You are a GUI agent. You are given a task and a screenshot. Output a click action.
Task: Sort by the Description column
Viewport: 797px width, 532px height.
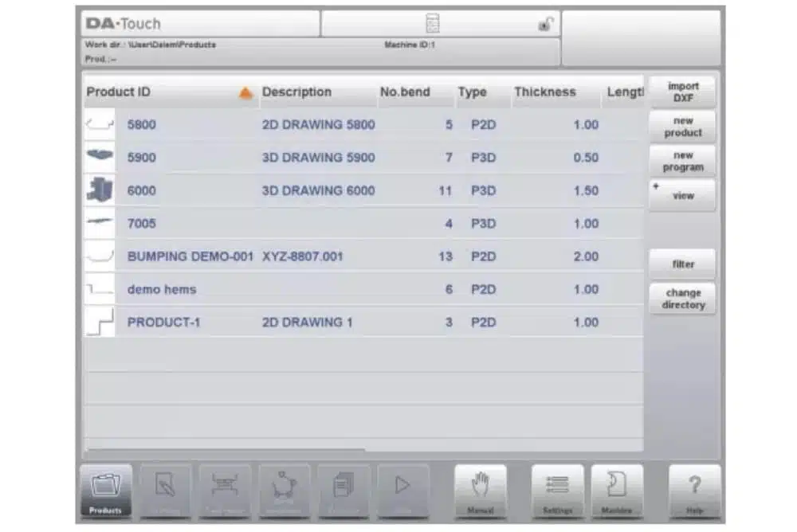318,92
